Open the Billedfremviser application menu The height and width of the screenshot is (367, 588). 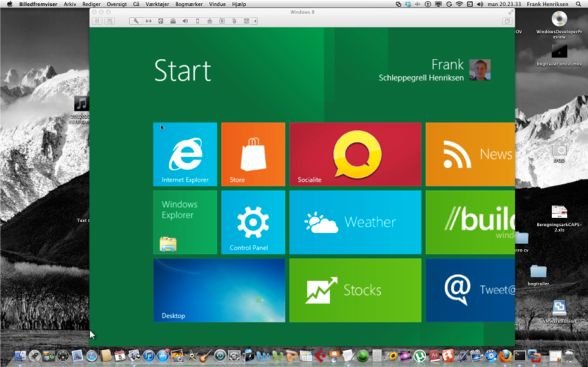coord(37,4)
